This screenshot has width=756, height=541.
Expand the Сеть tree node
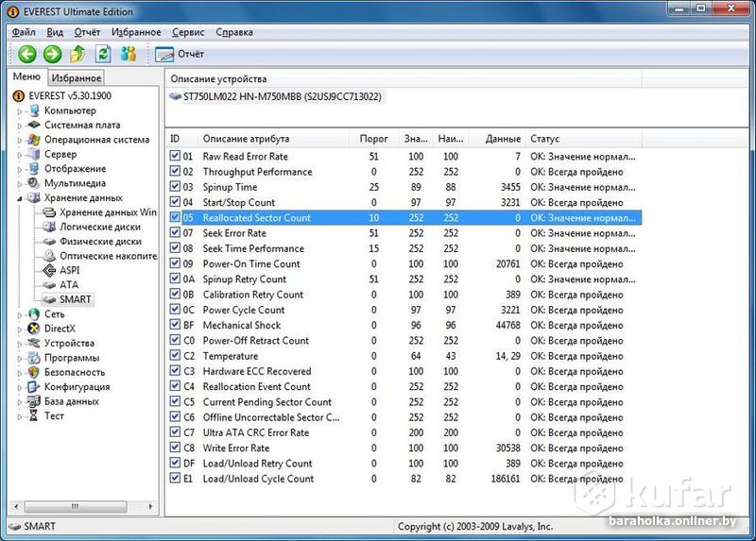(x=20, y=315)
